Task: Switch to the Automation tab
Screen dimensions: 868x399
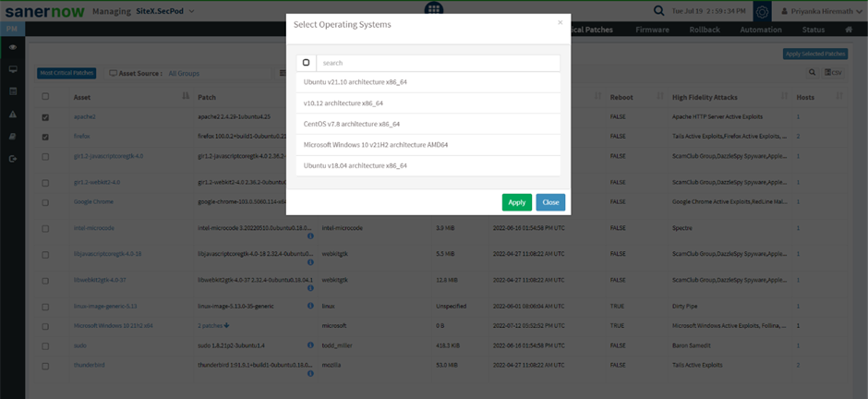Action: point(761,30)
